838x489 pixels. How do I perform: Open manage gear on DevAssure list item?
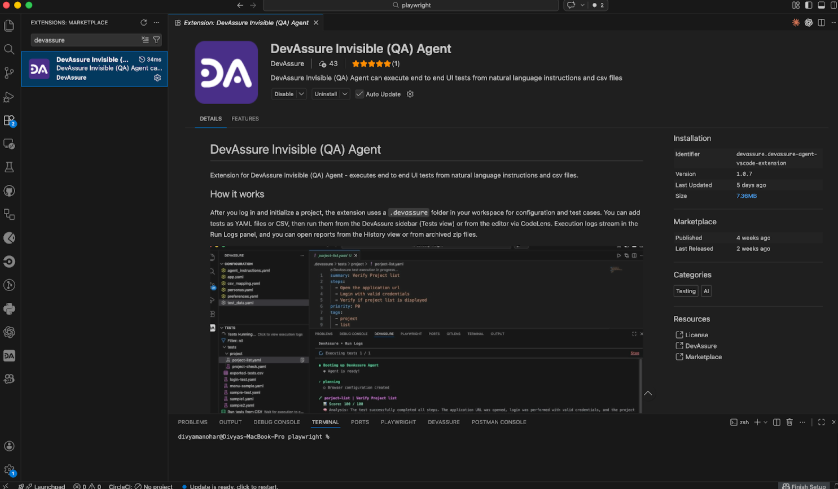click(157, 77)
